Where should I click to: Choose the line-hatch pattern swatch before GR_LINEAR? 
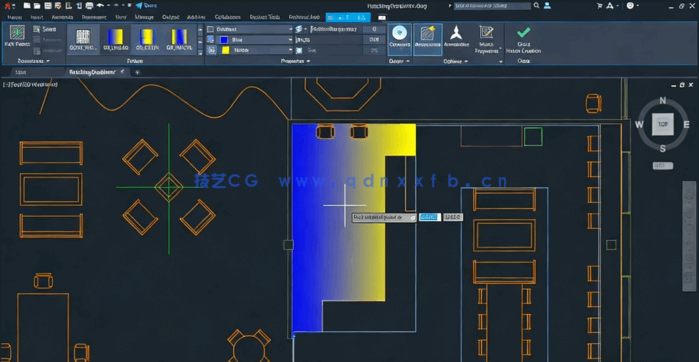[x=83, y=39]
